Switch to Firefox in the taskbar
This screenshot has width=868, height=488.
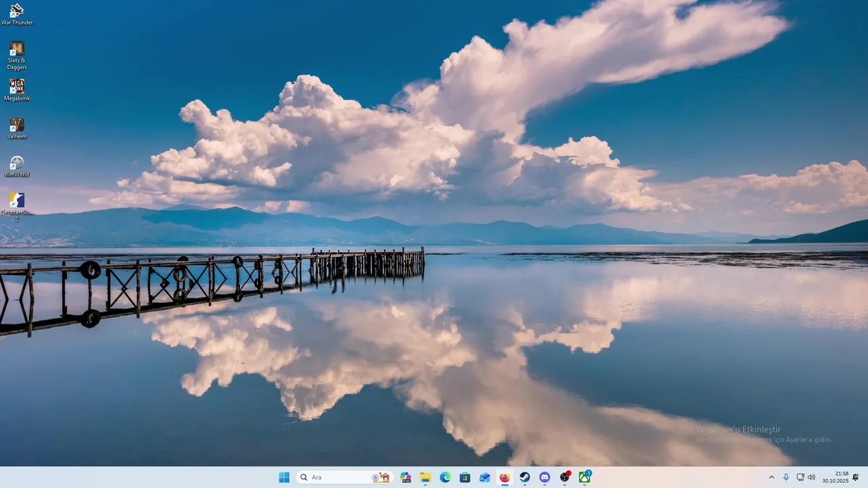pyautogui.click(x=505, y=477)
